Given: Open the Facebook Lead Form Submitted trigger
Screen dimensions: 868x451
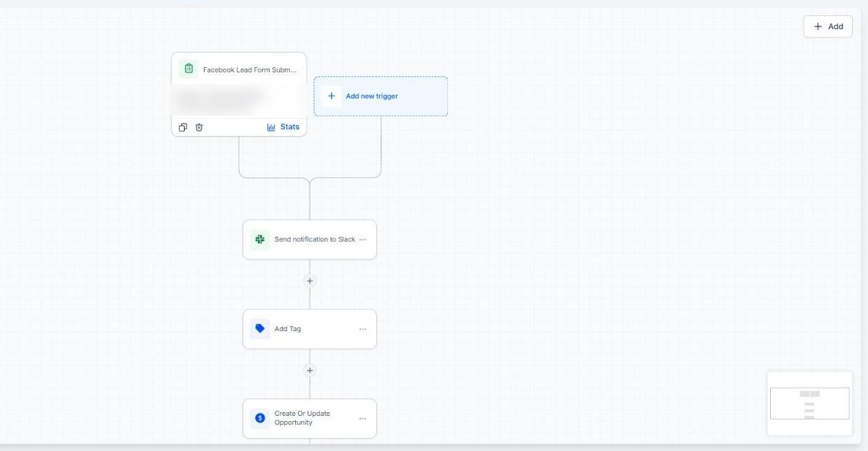Looking at the screenshot, I should click(x=239, y=94).
